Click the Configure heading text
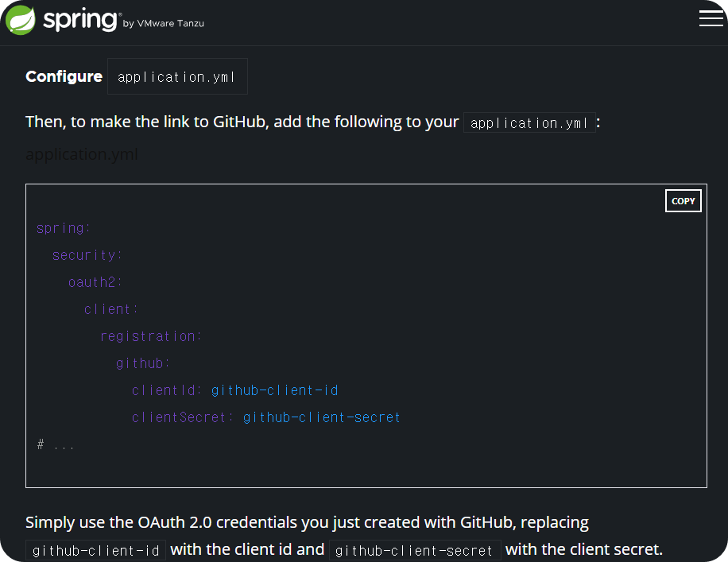The image size is (728, 562). (64, 76)
